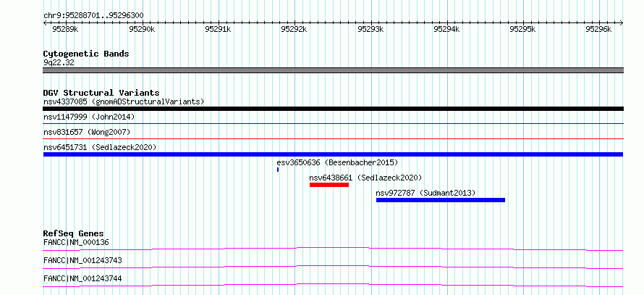Screen dimensions: 644x295
Task: Click the ruler's right end arrow
Action: point(622,23)
